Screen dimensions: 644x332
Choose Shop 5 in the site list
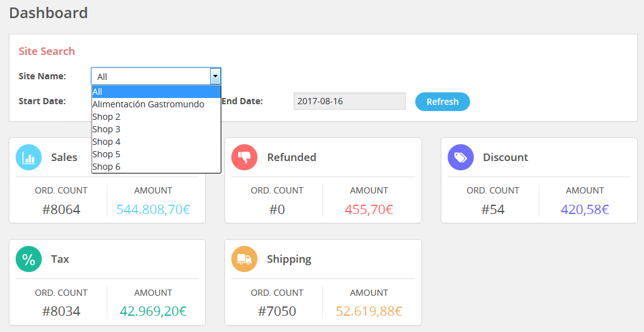coord(156,154)
